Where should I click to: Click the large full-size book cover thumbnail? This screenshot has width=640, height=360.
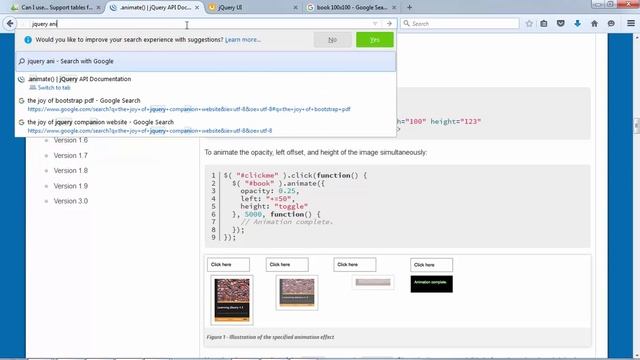(x=232, y=300)
